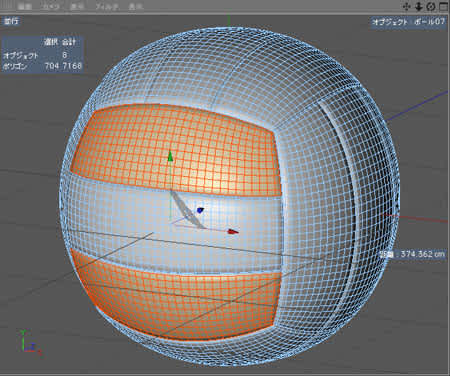The width and height of the screenshot is (450, 376).
Task: Click the viewport rotate camera icon
Action: pos(431,6)
